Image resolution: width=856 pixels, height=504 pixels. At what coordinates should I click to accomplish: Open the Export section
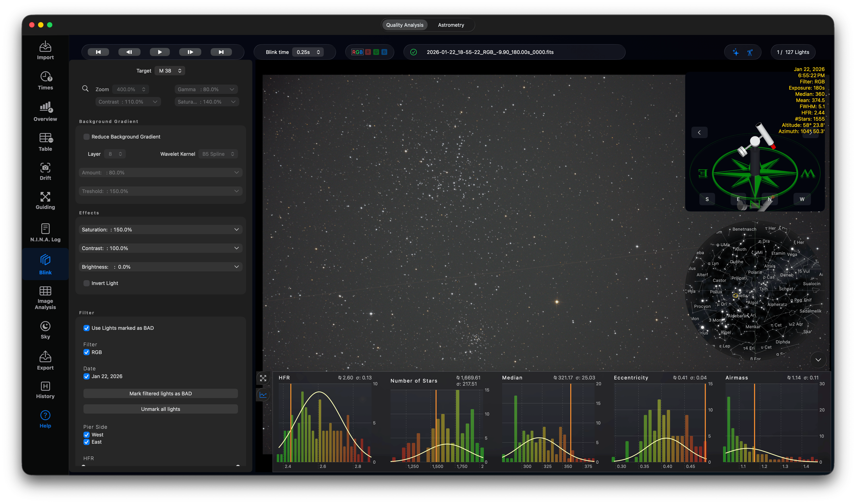click(45, 361)
